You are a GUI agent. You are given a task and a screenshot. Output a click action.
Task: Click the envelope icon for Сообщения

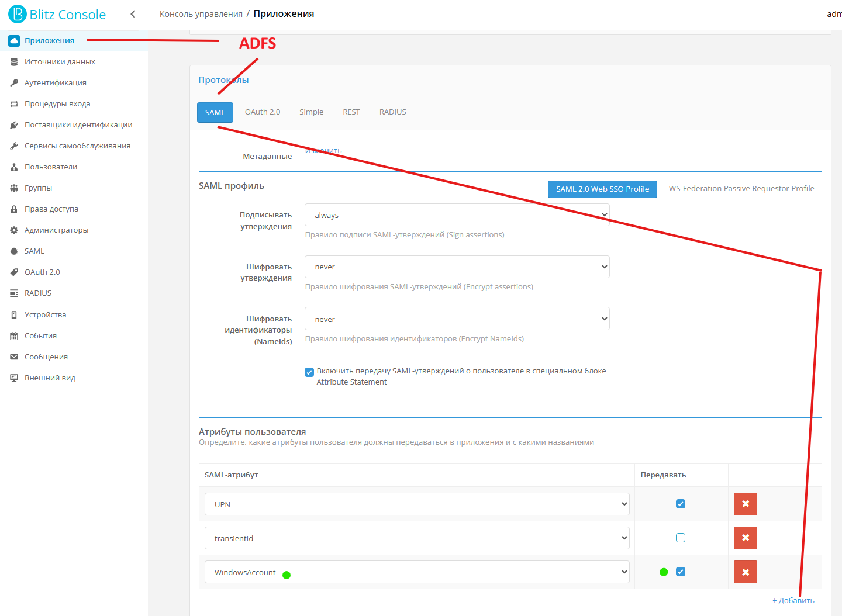tap(14, 357)
